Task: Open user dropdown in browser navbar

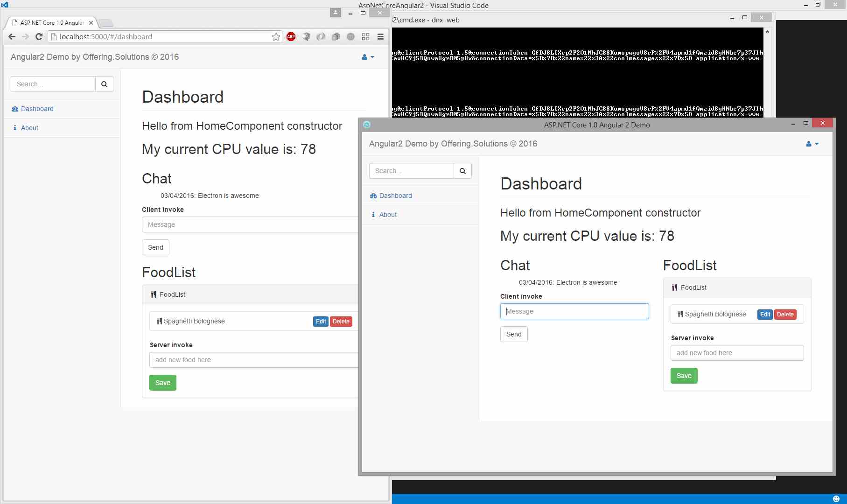Action: point(368,57)
